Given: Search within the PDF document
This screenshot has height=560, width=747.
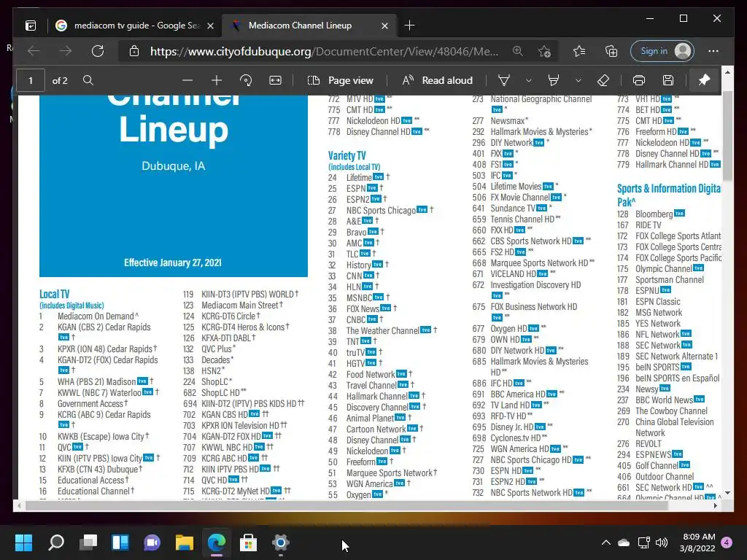Looking at the screenshot, I should click(x=88, y=80).
